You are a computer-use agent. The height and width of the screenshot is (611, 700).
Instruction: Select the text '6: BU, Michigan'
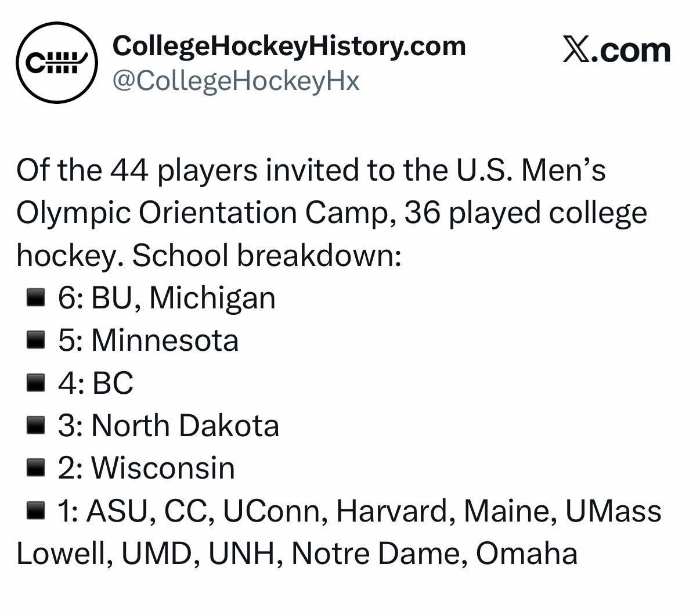click(x=167, y=299)
